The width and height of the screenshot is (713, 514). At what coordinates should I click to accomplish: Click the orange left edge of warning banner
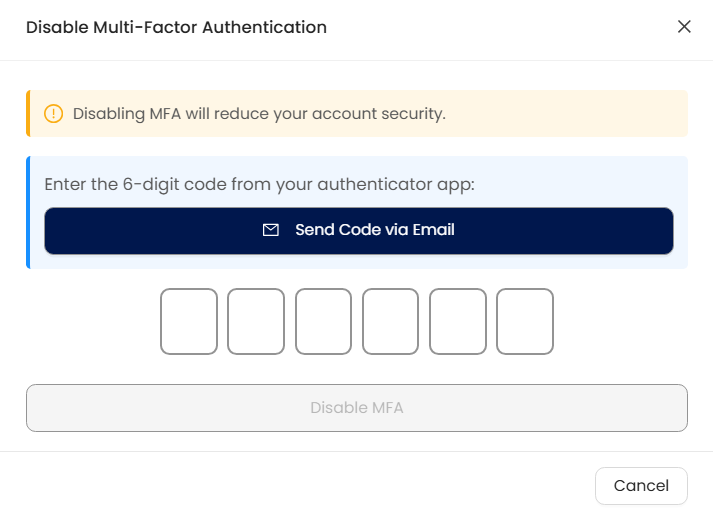(28, 114)
